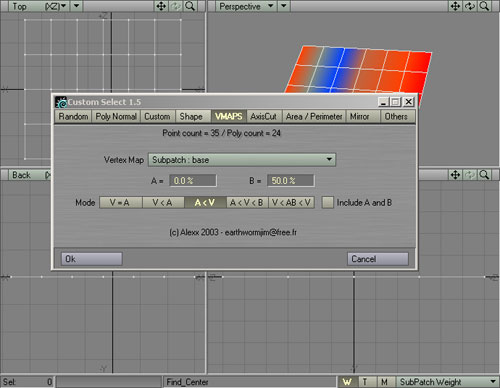The width and height of the screenshot is (500, 388).
Task: Click the Top viewport pan (move) icon
Action: [x=161, y=6]
